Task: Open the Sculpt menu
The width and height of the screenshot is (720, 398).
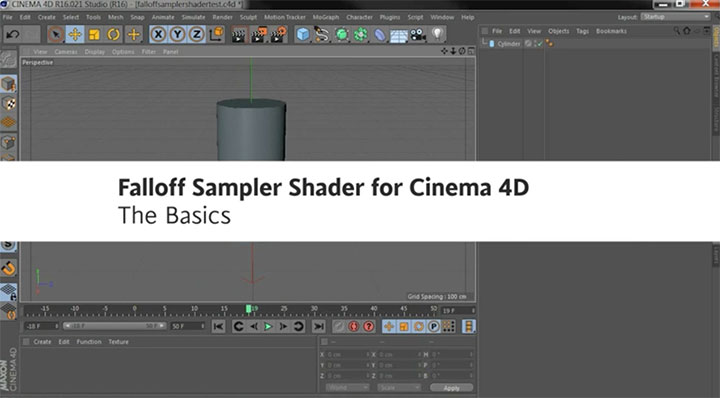Action: (x=248, y=17)
